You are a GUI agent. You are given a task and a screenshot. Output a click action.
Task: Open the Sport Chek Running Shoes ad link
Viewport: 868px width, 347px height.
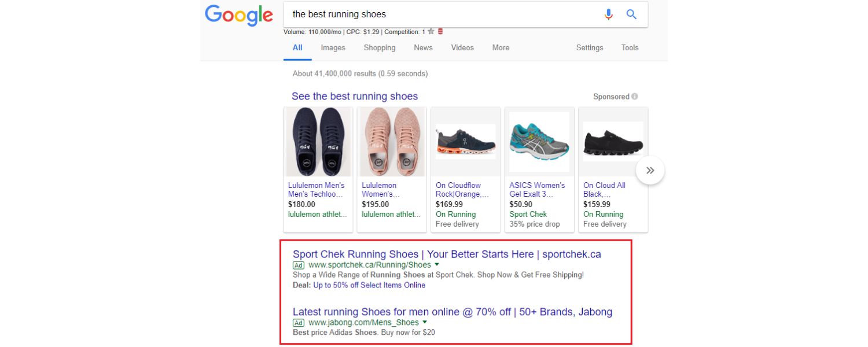[x=446, y=254]
